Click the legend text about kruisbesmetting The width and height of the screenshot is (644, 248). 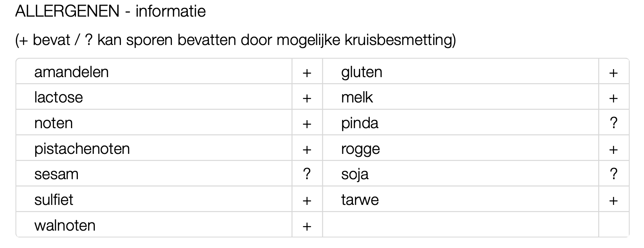235,40
